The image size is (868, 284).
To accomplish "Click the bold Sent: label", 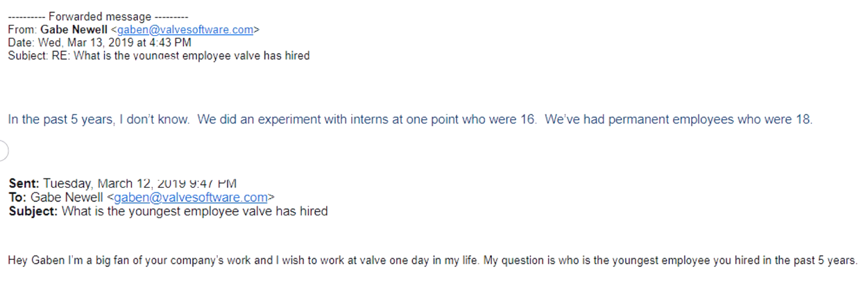I will click(x=24, y=184).
